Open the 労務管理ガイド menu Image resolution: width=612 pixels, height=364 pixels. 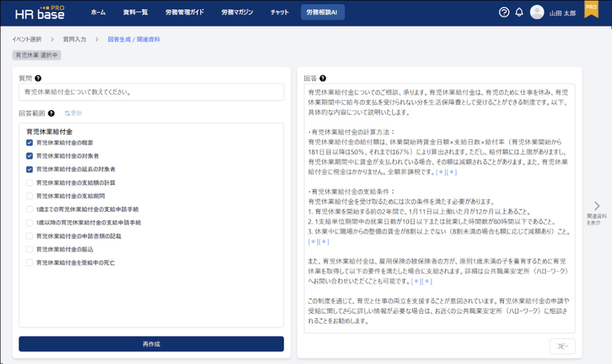pyautogui.click(x=185, y=13)
